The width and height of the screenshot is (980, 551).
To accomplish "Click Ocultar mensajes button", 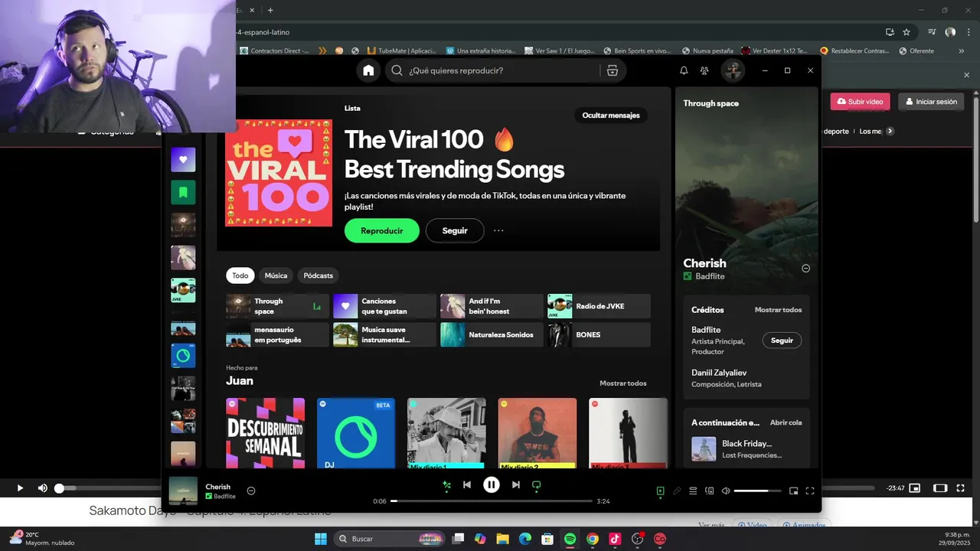I will click(611, 116).
